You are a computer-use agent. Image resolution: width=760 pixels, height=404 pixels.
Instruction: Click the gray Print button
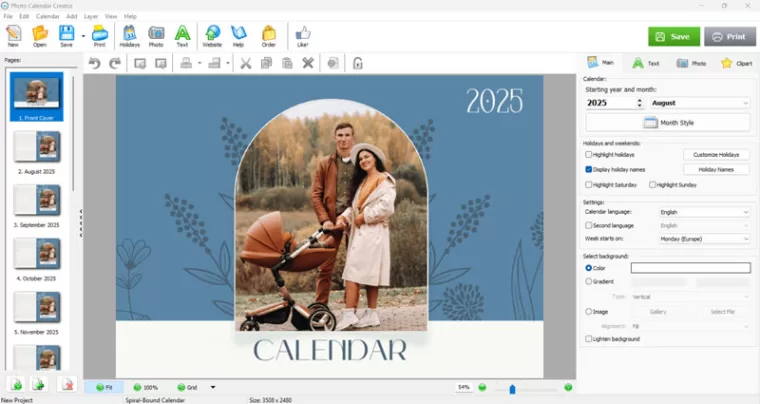(730, 37)
